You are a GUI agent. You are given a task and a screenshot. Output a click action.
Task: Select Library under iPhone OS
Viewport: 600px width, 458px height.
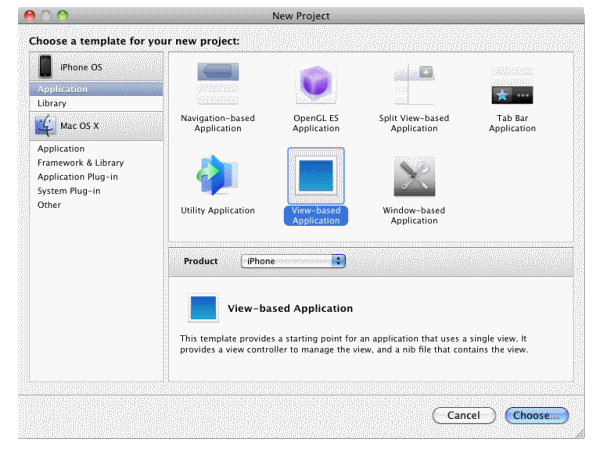(52, 103)
